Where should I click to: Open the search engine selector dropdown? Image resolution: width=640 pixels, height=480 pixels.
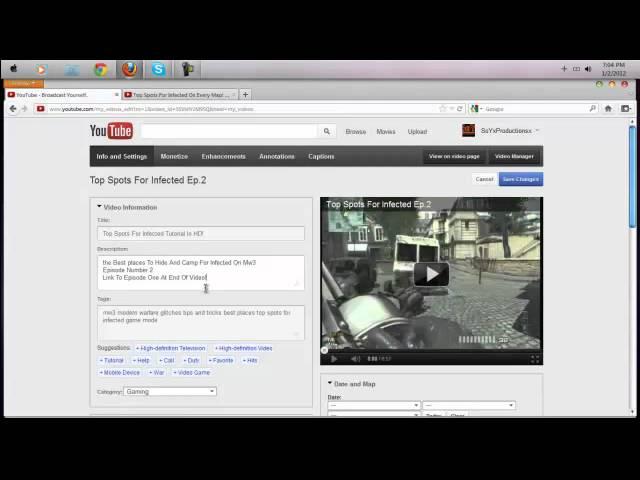[x=476, y=109]
